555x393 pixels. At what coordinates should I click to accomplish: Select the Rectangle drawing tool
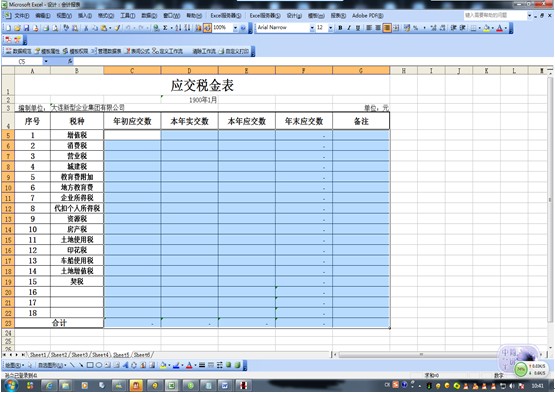[90, 365]
